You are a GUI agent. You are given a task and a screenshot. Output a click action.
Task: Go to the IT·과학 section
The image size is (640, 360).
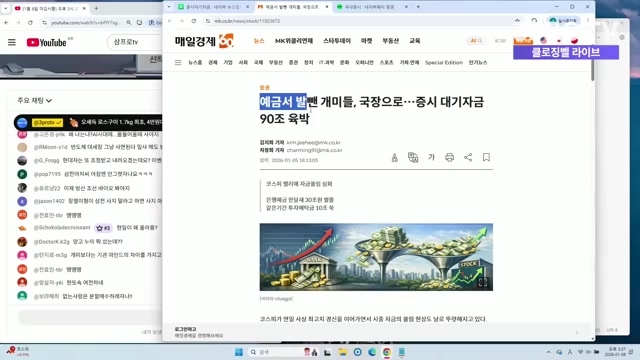click(326, 62)
